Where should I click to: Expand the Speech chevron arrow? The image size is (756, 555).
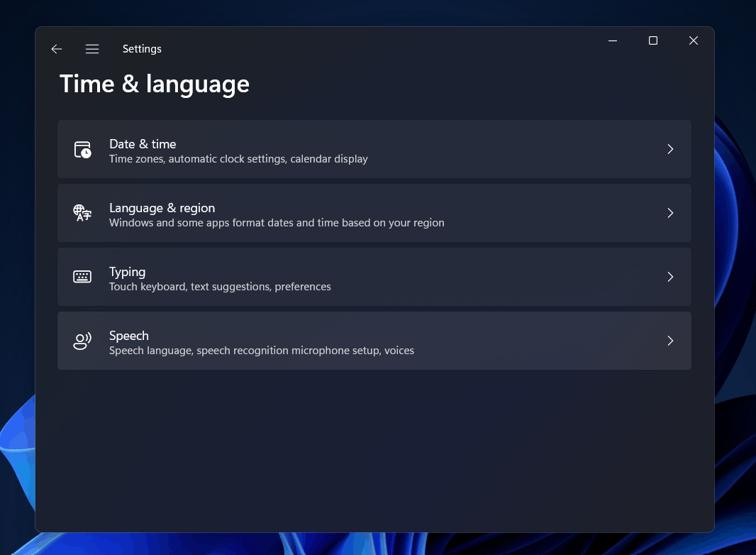click(x=670, y=341)
